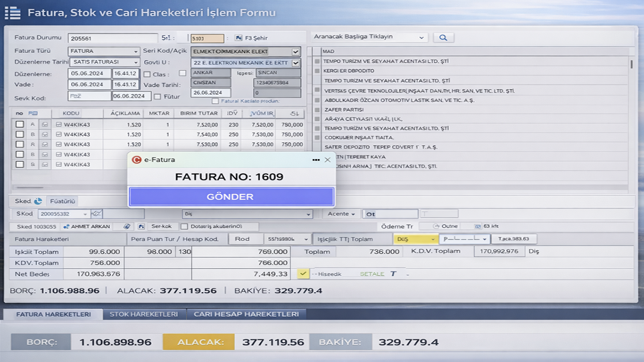Check the row with unit price 7,540,00
The image size is (644, 362).
(19, 134)
